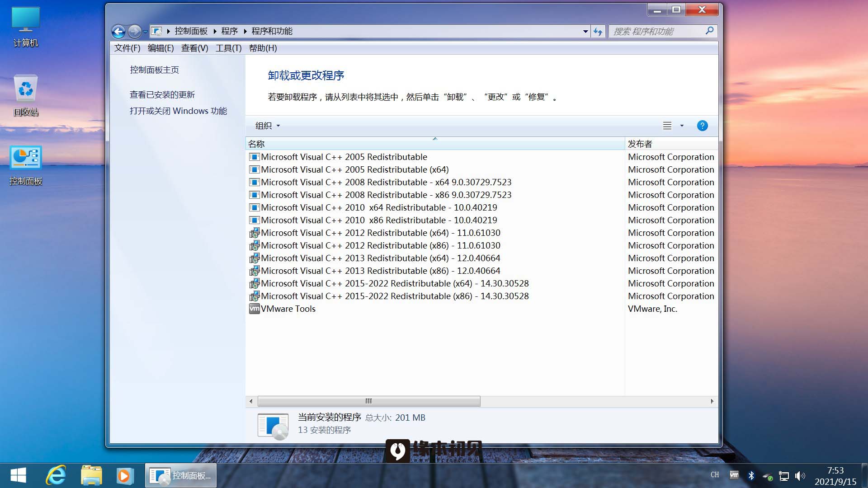Click the refresh button in address bar

pos(598,31)
